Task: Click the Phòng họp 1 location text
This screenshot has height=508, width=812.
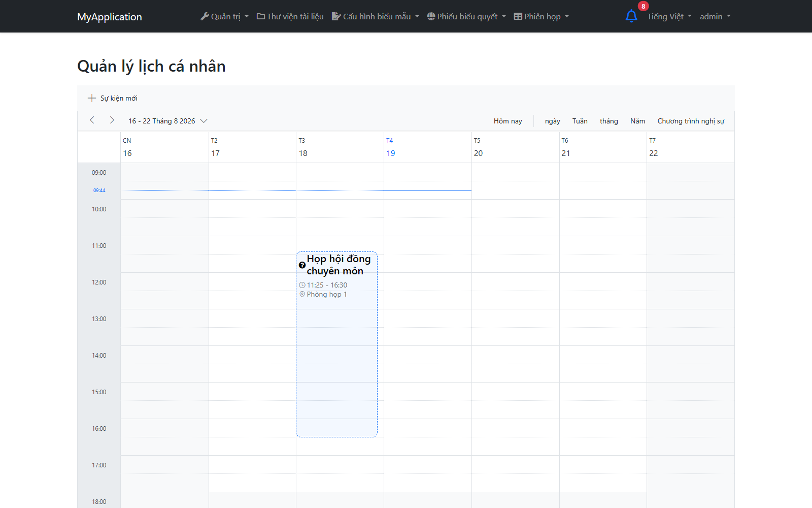Action: pos(327,294)
